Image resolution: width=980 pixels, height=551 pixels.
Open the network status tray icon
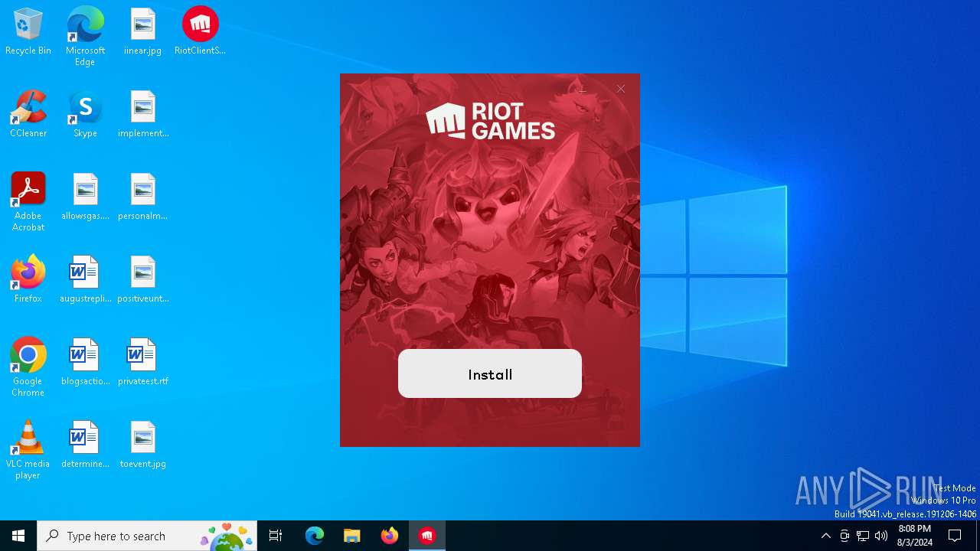(x=863, y=536)
